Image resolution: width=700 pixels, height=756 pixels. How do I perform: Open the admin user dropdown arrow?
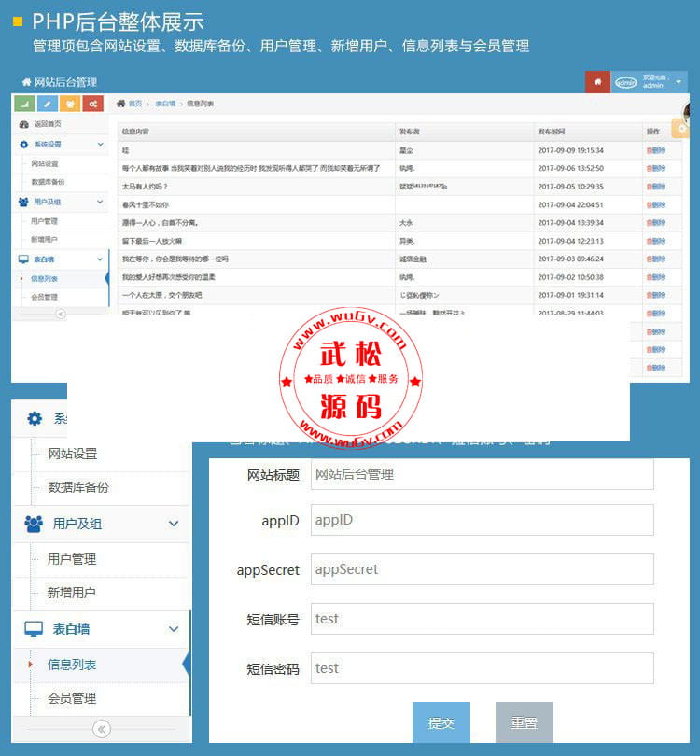coord(679,82)
